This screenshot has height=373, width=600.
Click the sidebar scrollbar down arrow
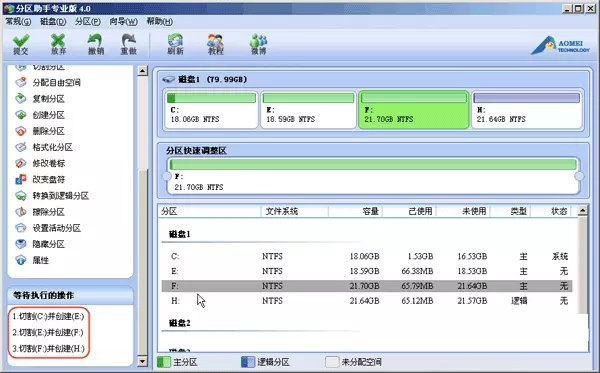(x=142, y=361)
